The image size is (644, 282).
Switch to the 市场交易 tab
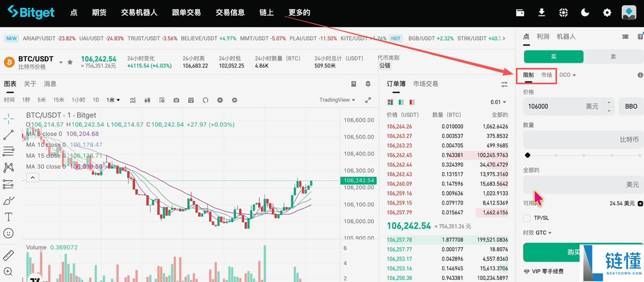(426, 84)
